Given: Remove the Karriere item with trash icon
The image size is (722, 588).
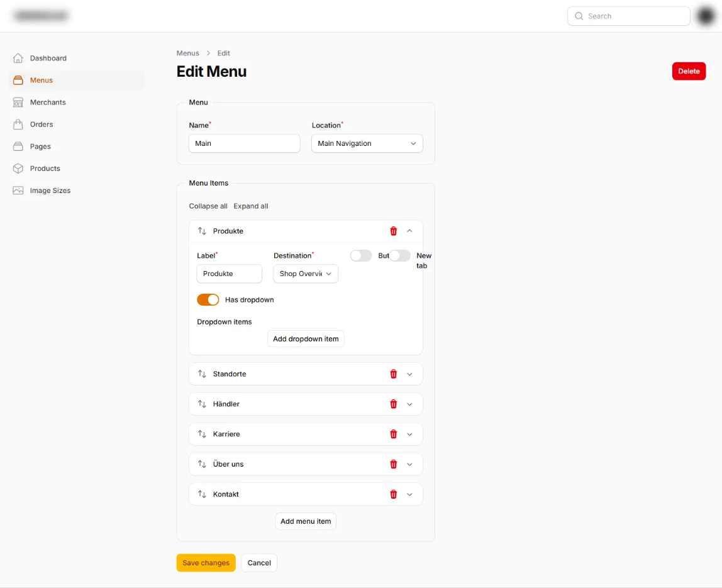Looking at the screenshot, I should coord(393,434).
